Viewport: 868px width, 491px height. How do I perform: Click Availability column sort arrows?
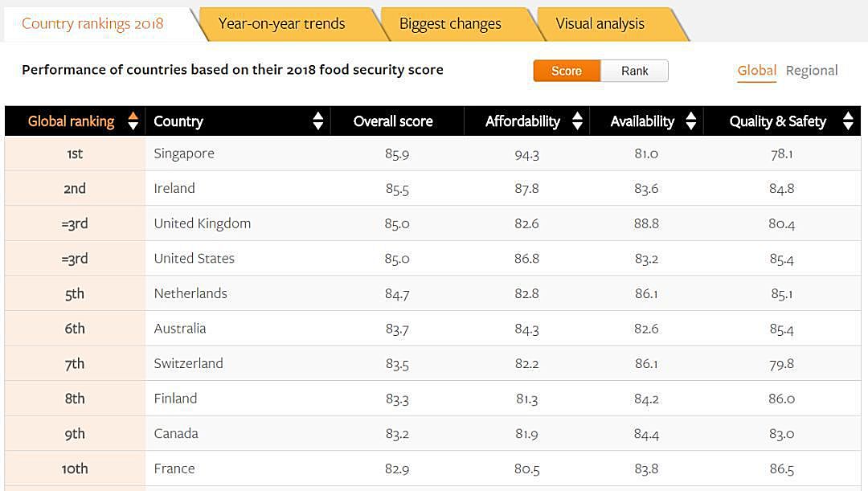pos(691,121)
